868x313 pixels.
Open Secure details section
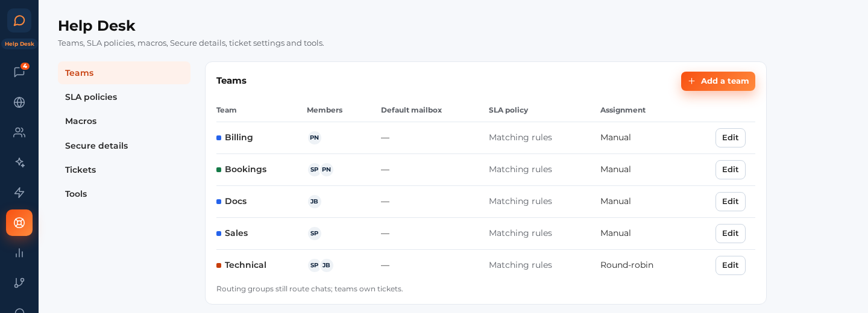tap(124, 146)
